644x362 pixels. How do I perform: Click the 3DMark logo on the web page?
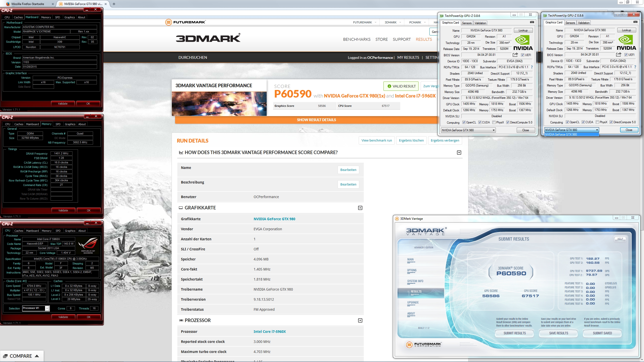point(208,38)
